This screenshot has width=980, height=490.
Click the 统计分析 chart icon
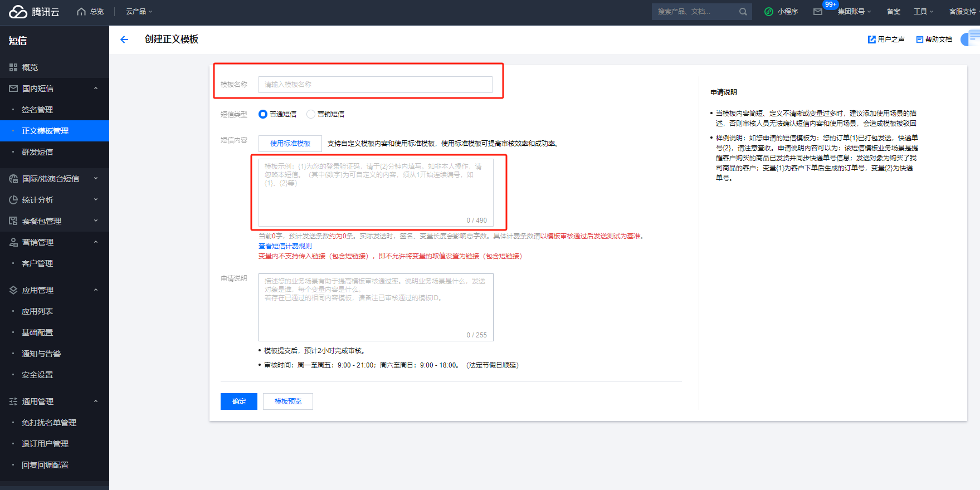click(x=13, y=200)
